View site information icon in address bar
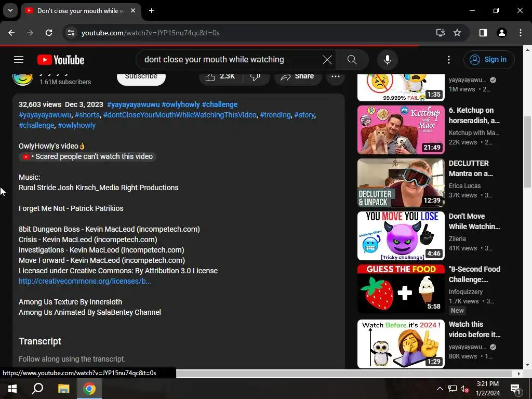The height and width of the screenshot is (399, 532). click(x=71, y=33)
